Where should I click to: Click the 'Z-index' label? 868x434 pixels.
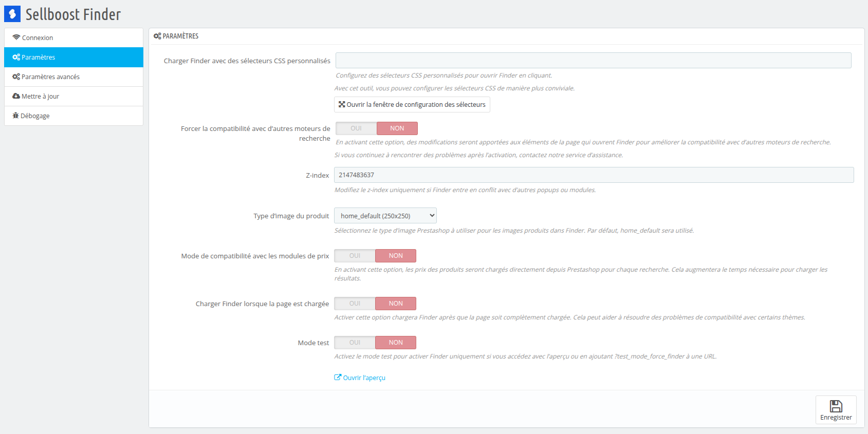point(318,175)
